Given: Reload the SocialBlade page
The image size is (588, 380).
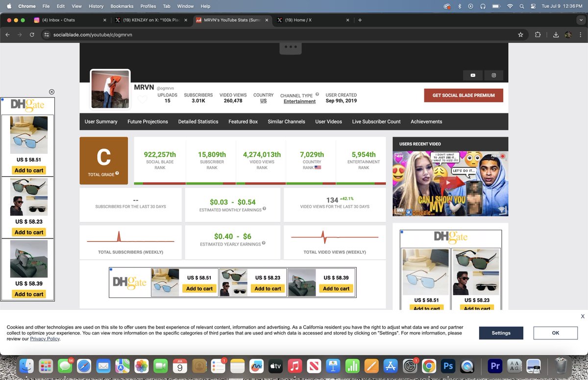Looking at the screenshot, I should coord(32,35).
